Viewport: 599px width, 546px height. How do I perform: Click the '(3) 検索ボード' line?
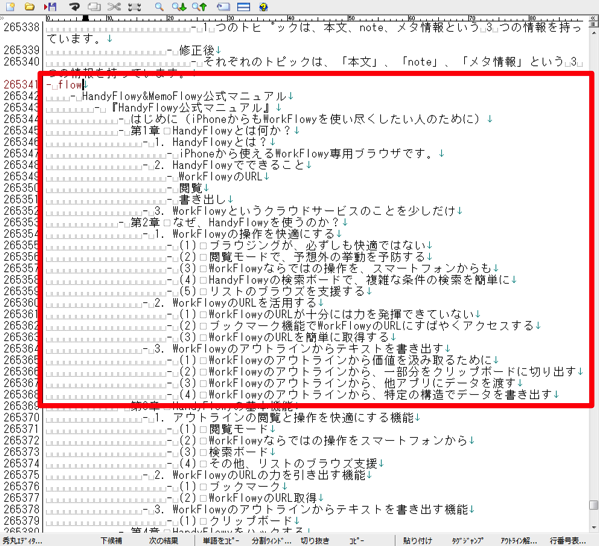pyautogui.click(x=223, y=452)
